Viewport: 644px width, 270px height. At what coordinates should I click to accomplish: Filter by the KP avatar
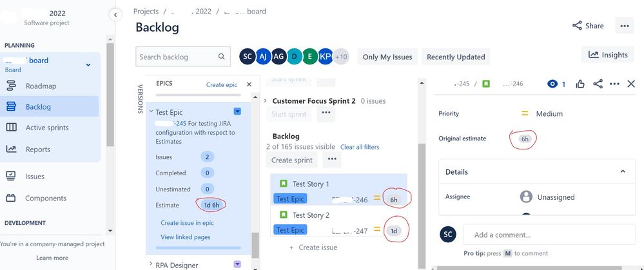click(325, 57)
